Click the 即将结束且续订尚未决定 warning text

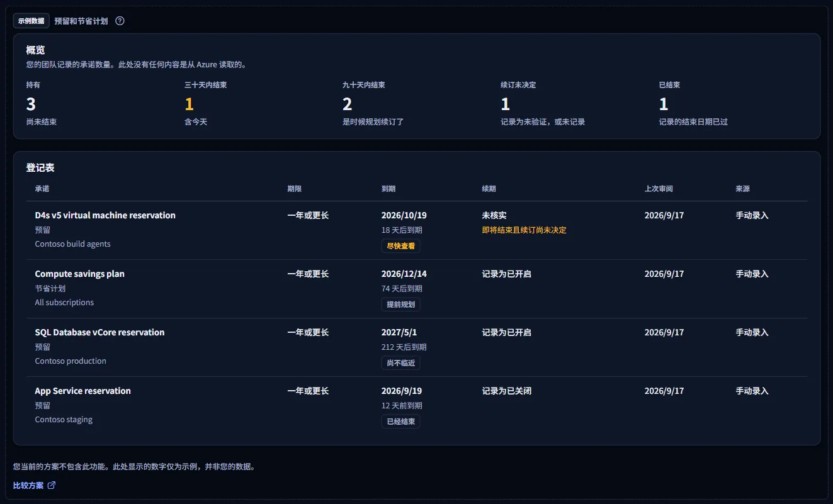[x=524, y=230]
